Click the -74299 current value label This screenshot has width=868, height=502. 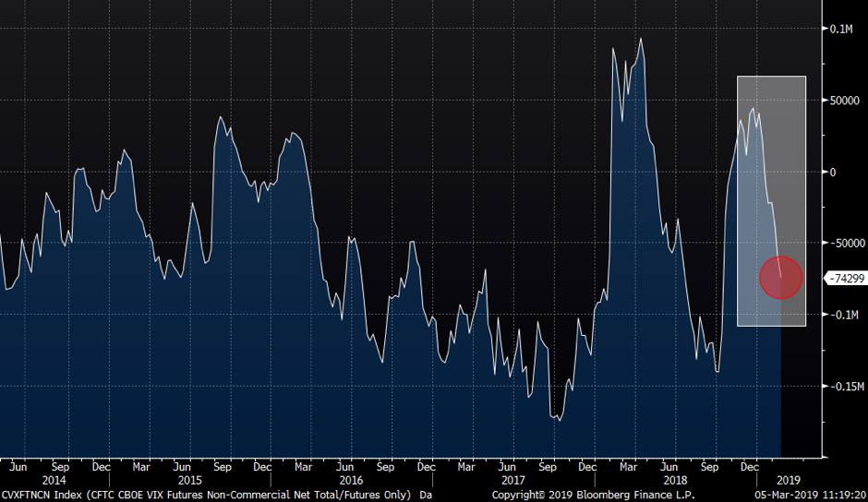(847, 279)
